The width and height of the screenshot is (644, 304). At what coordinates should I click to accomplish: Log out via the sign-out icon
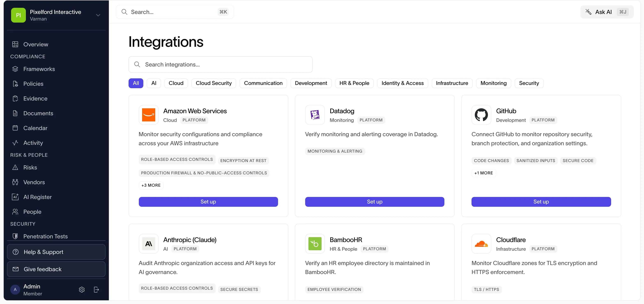[96, 289]
